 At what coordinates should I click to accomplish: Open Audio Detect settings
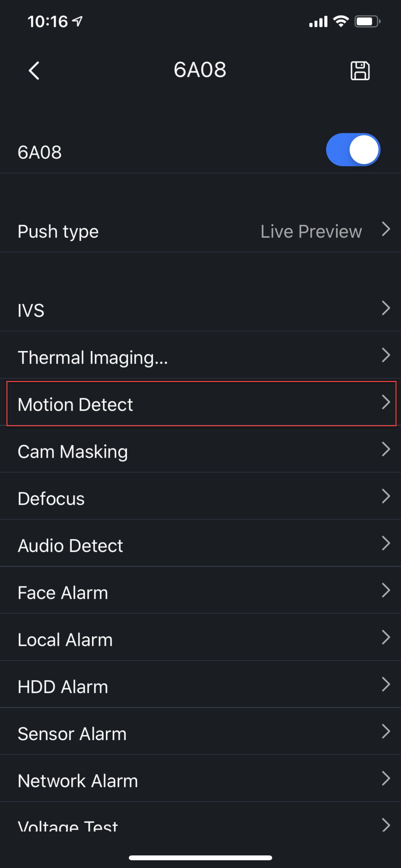200,545
